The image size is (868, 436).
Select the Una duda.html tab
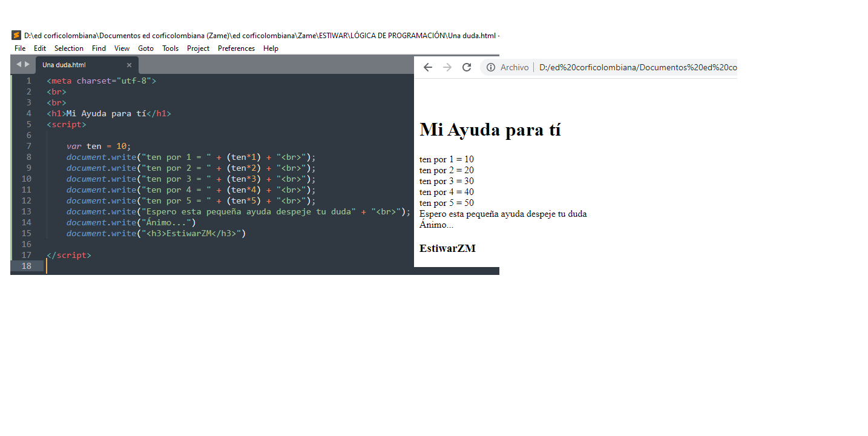point(87,65)
